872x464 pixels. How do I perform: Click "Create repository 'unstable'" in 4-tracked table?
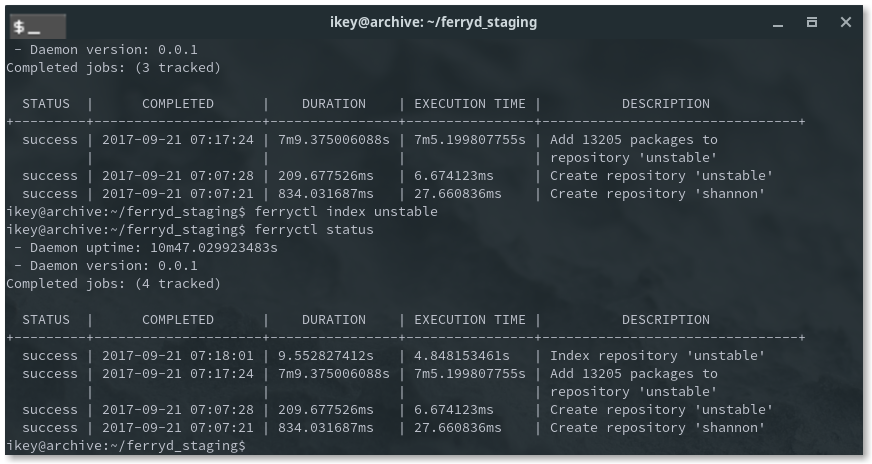[661, 410]
